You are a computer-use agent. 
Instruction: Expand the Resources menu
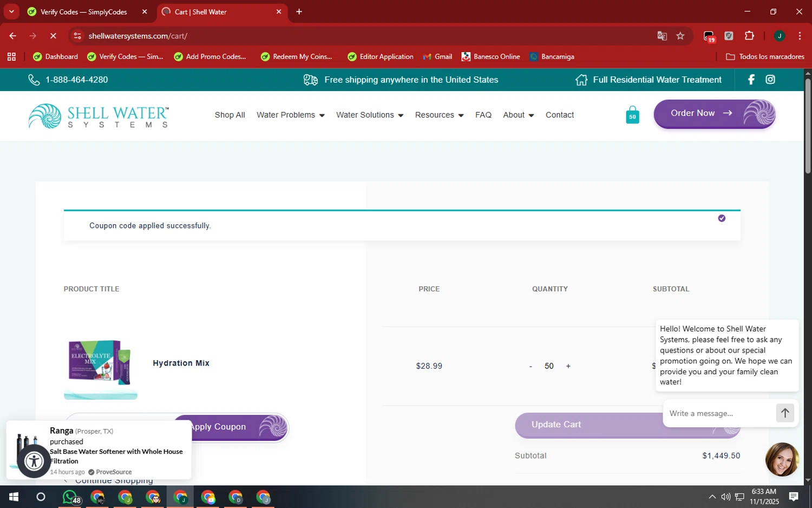point(439,115)
